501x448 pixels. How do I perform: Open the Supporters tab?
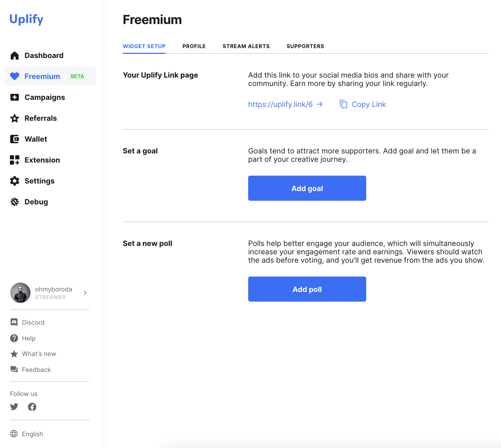(x=305, y=46)
